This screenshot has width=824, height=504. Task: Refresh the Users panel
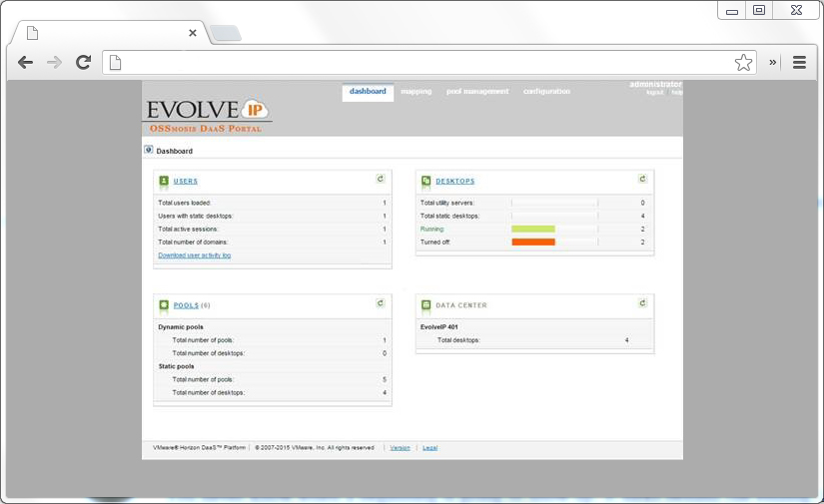point(381,179)
